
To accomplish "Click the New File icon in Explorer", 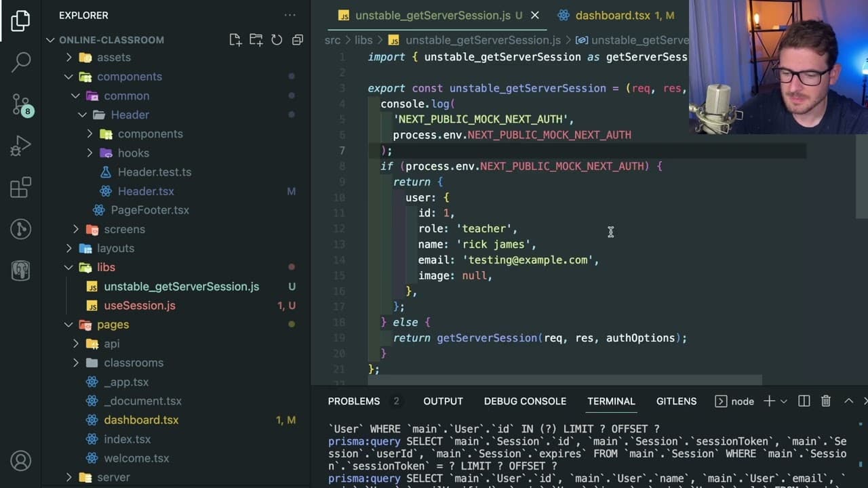I will pyautogui.click(x=235, y=40).
